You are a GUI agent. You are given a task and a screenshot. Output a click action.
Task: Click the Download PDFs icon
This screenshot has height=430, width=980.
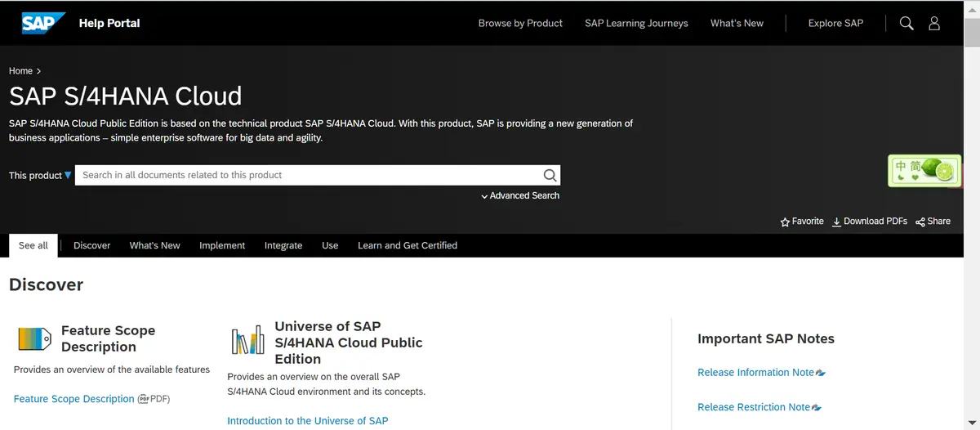click(836, 222)
